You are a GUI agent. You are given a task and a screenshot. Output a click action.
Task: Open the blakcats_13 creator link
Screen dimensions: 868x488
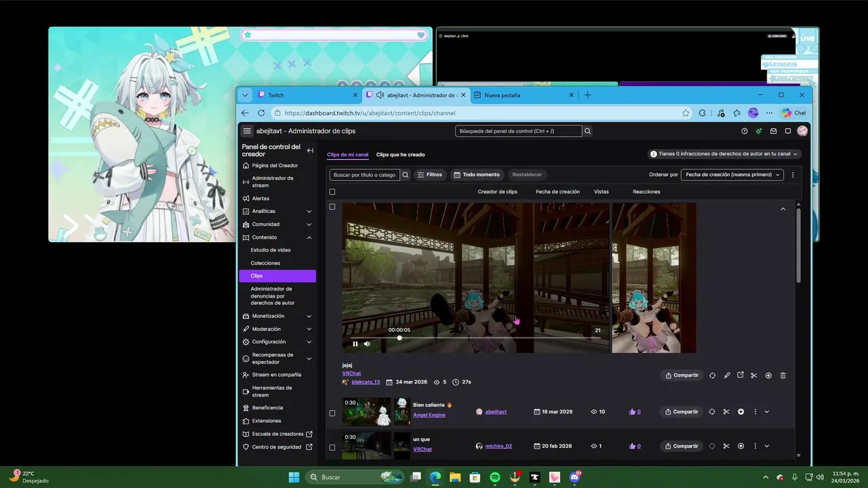click(x=366, y=382)
